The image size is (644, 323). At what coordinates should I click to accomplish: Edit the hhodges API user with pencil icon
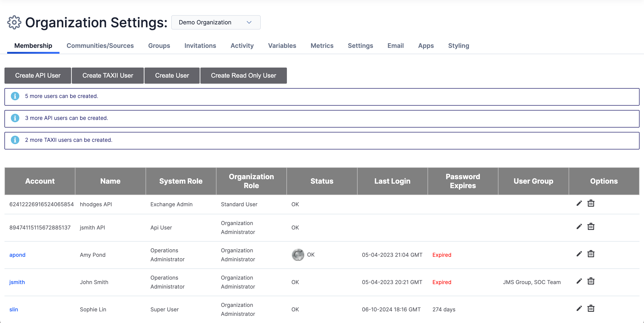579,203
